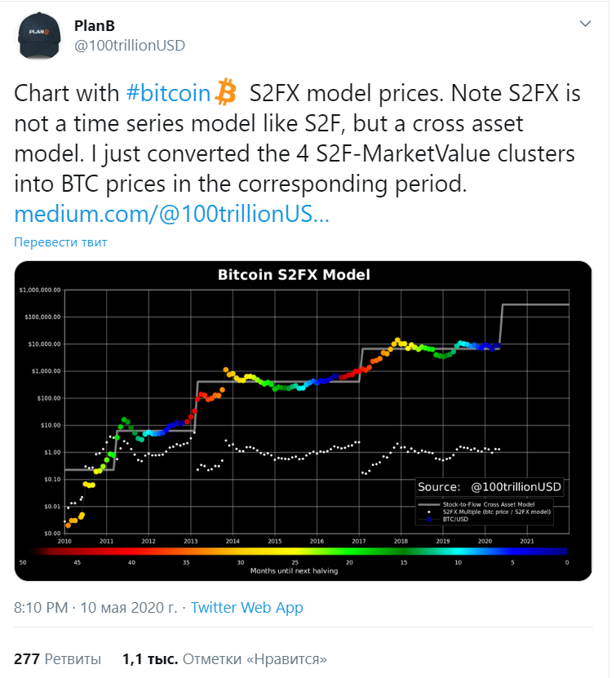
Task: Click the $100,000.00 y-axis label
Action: click(x=41, y=317)
